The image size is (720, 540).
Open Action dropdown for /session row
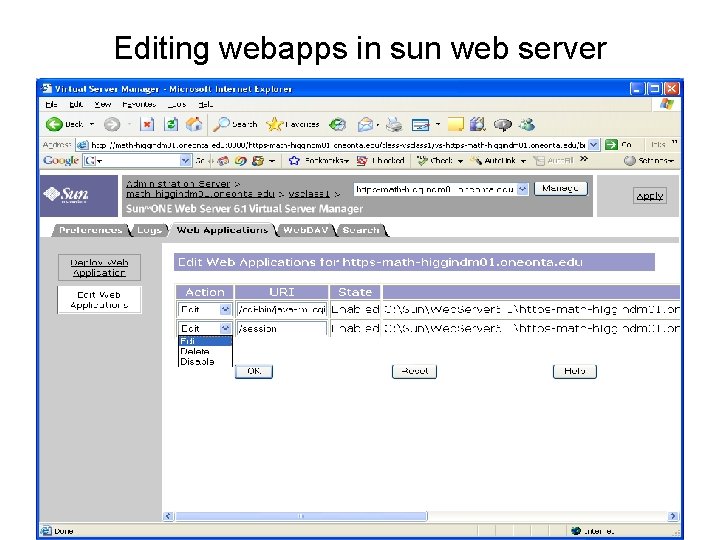pyautogui.click(x=225, y=328)
